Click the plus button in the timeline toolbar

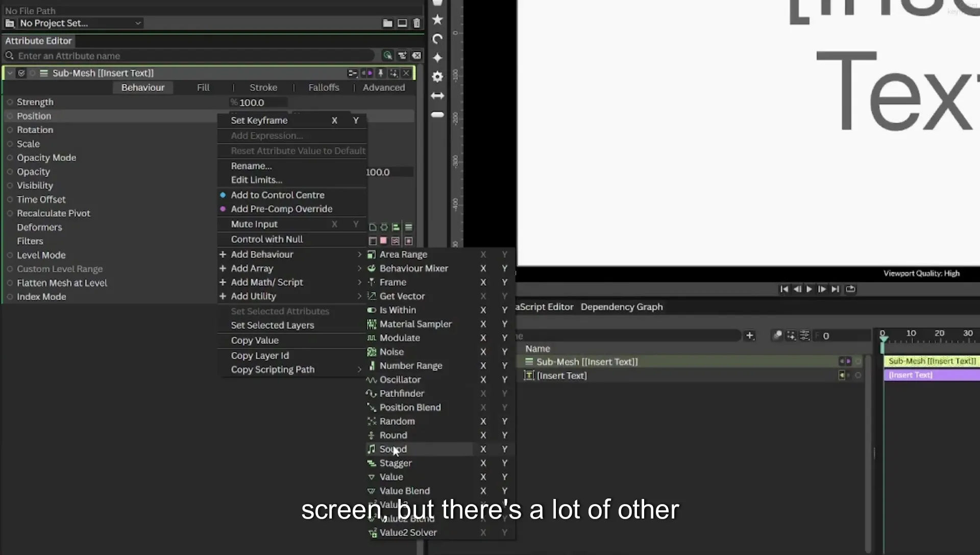click(x=749, y=336)
